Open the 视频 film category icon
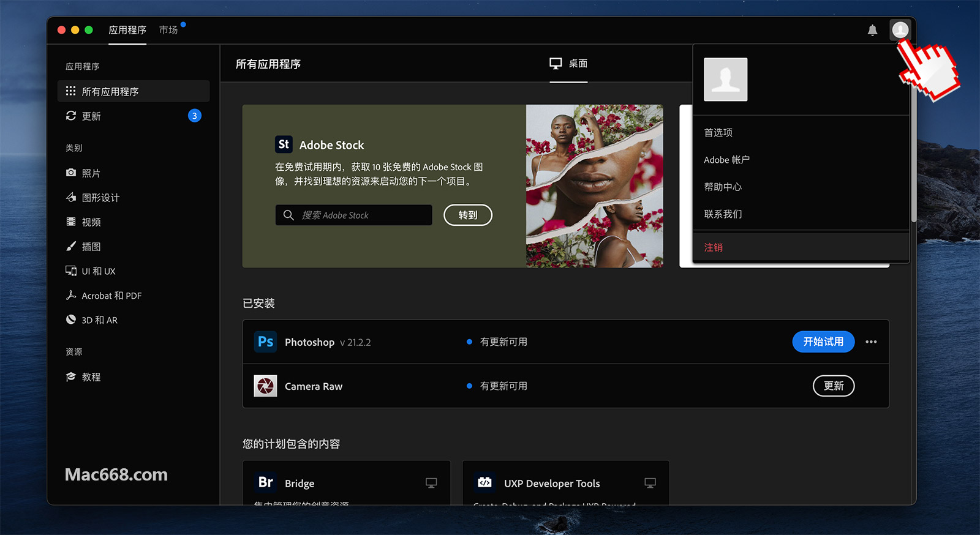Viewport: 980px width, 535px height. (x=71, y=222)
